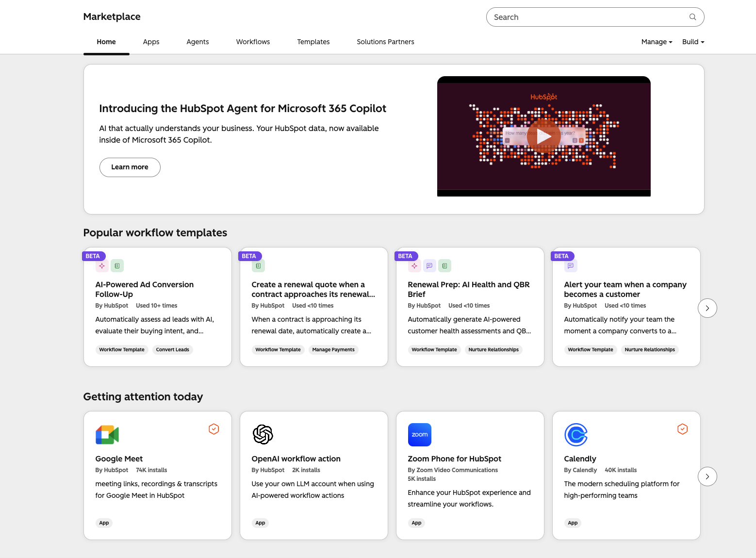Click Nurture Relationships tag on Alert card
The width and height of the screenshot is (756, 558).
pyautogui.click(x=650, y=349)
